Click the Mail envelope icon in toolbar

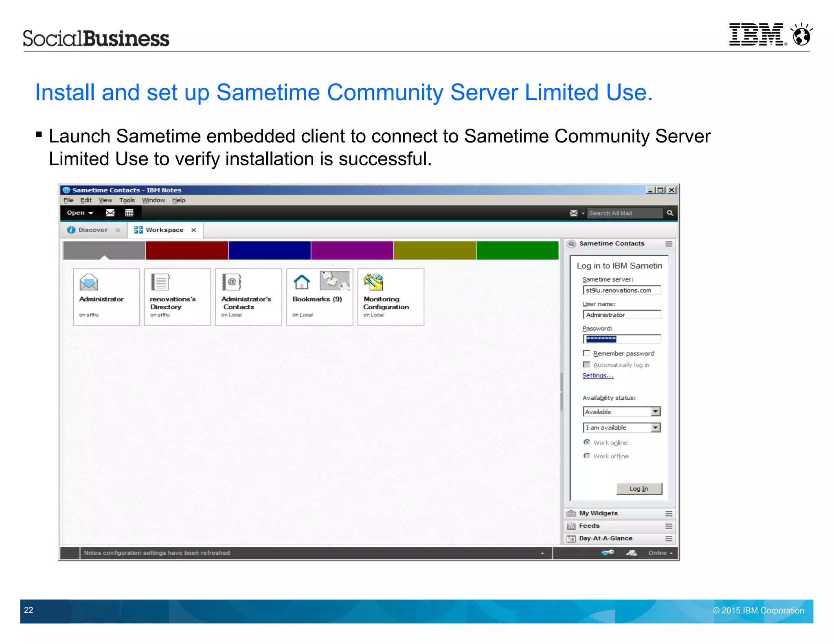110,212
